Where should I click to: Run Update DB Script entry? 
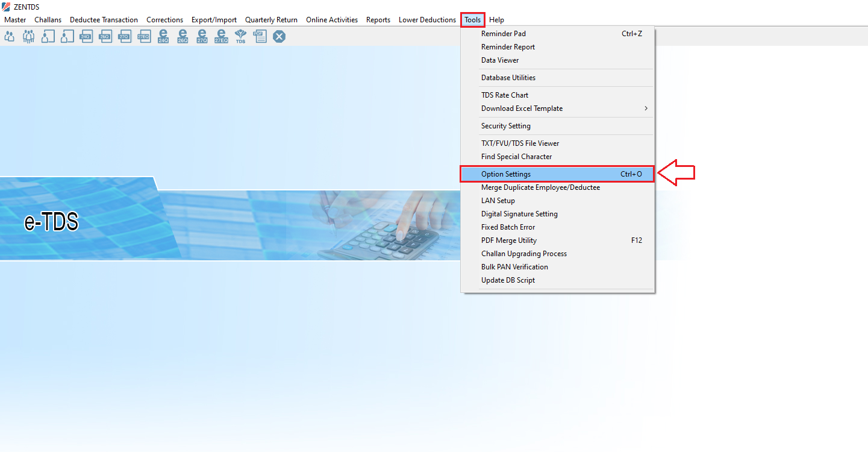(558, 280)
